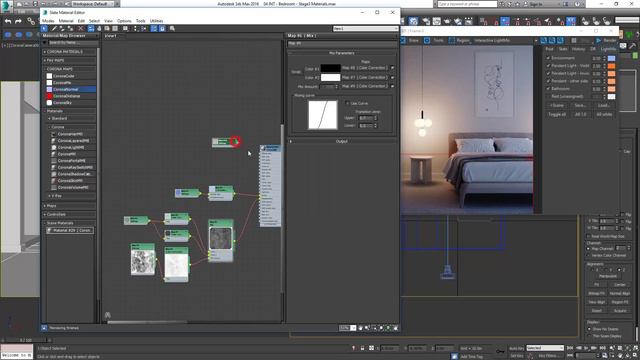Switch to the LightMix tab

(x=608, y=49)
